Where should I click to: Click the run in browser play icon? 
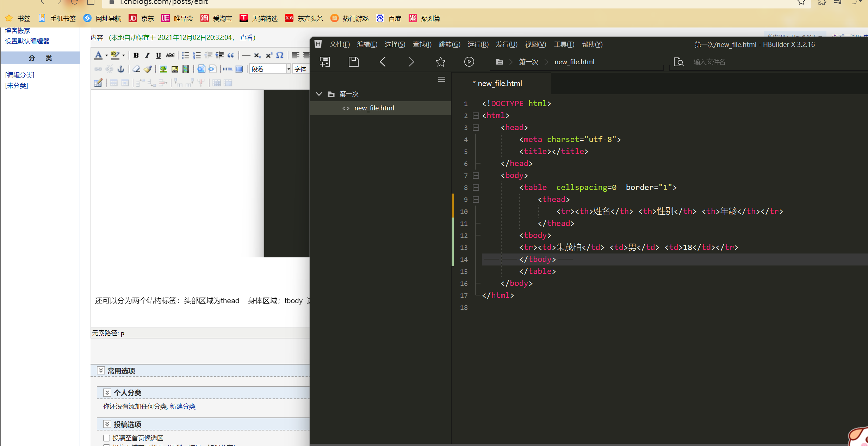(x=469, y=62)
